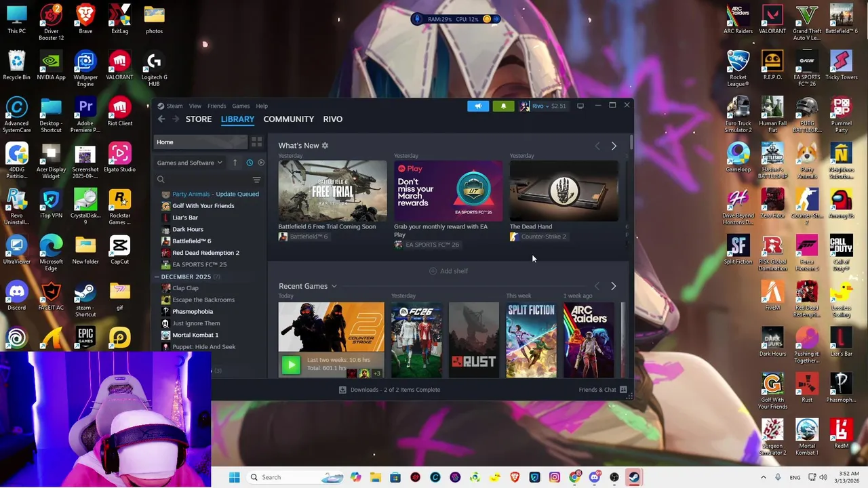Open Recent Games shelf dropdown
This screenshot has height=488, width=868.
pos(334,287)
